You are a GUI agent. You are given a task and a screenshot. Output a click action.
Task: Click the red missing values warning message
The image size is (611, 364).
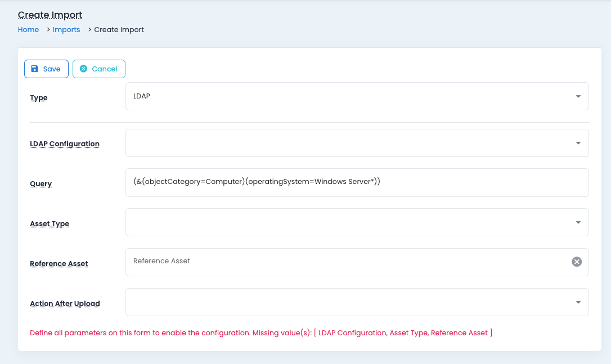pyautogui.click(x=261, y=333)
